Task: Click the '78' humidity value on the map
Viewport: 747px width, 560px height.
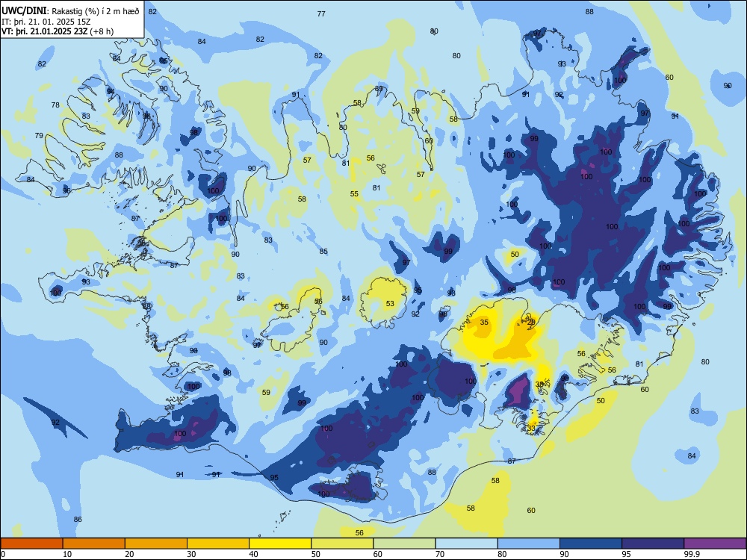Action: click(x=55, y=105)
